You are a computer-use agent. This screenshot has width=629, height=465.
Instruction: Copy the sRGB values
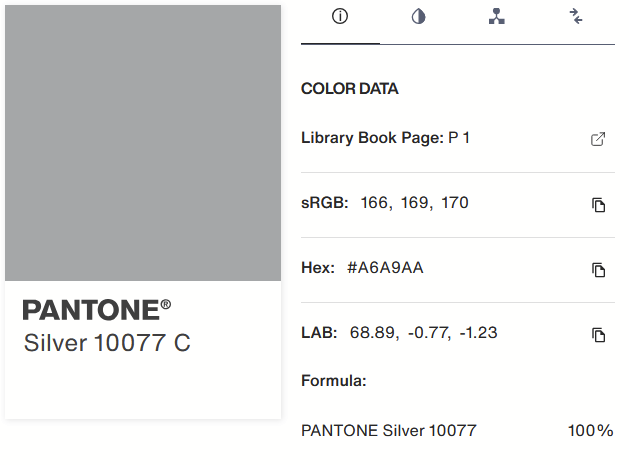click(598, 205)
